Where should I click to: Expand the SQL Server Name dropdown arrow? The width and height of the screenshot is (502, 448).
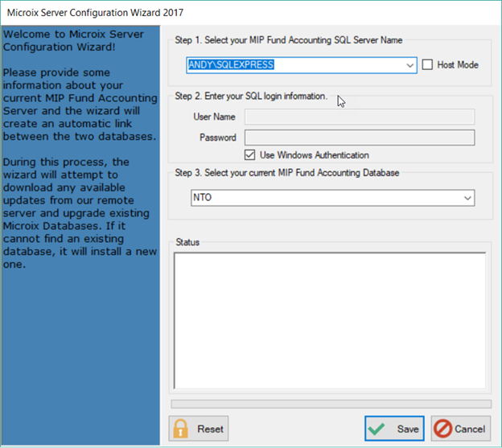pyautogui.click(x=409, y=65)
